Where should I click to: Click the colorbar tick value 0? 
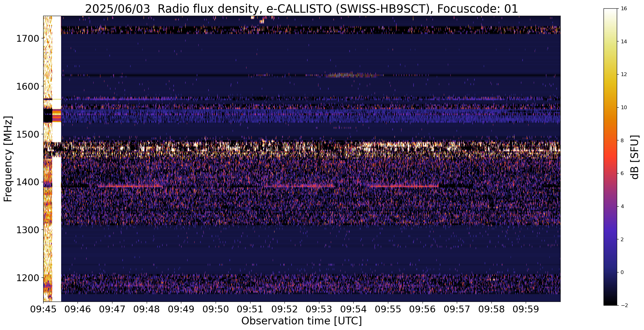pyautogui.click(x=622, y=272)
